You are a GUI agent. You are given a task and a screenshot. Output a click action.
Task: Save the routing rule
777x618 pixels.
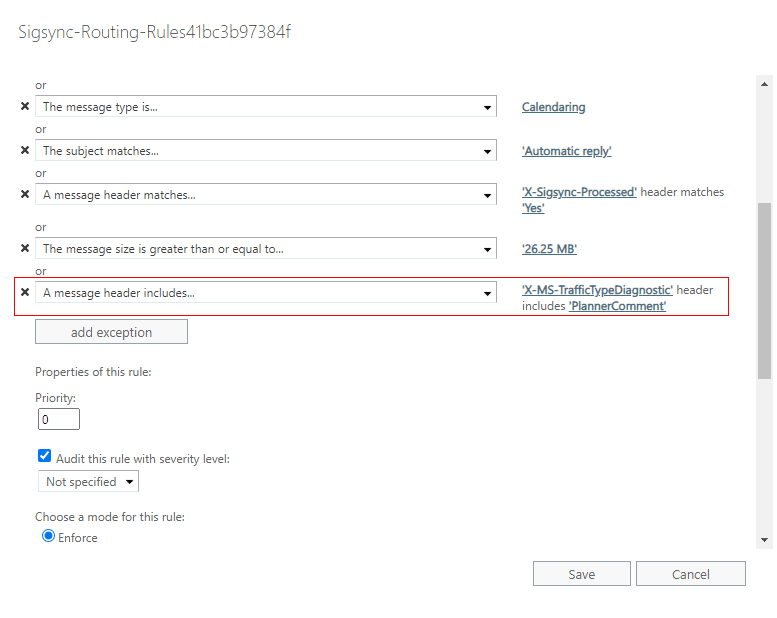[581, 574]
